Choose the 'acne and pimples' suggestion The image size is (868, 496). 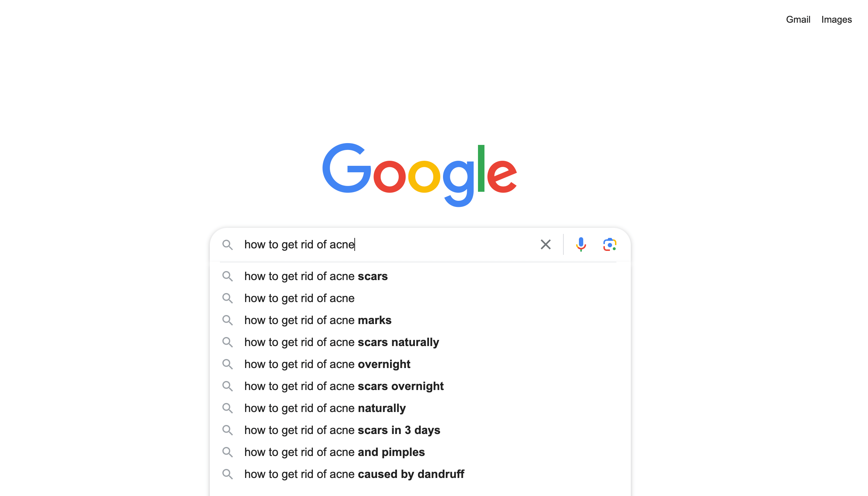pyautogui.click(x=420, y=452)
